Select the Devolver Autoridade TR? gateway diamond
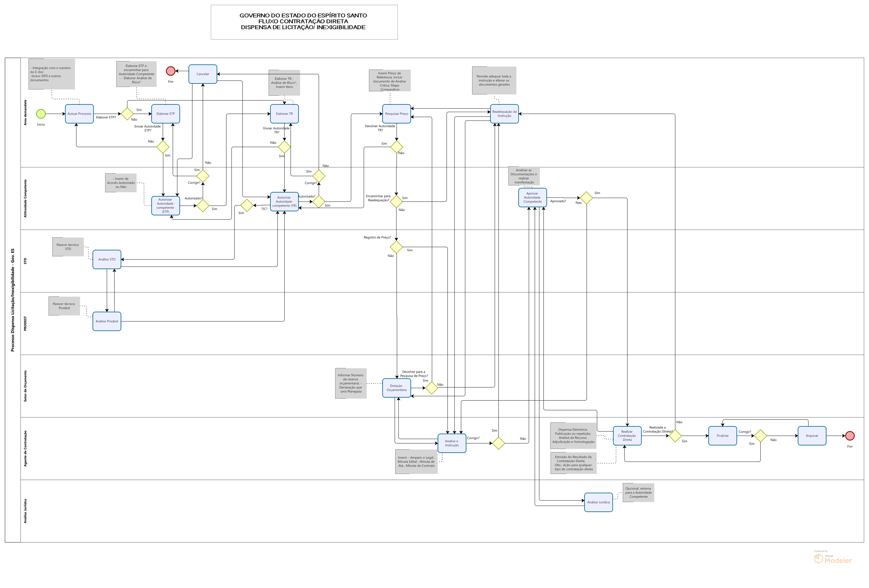This screenshot has width=869, height=588. [396, 147]
